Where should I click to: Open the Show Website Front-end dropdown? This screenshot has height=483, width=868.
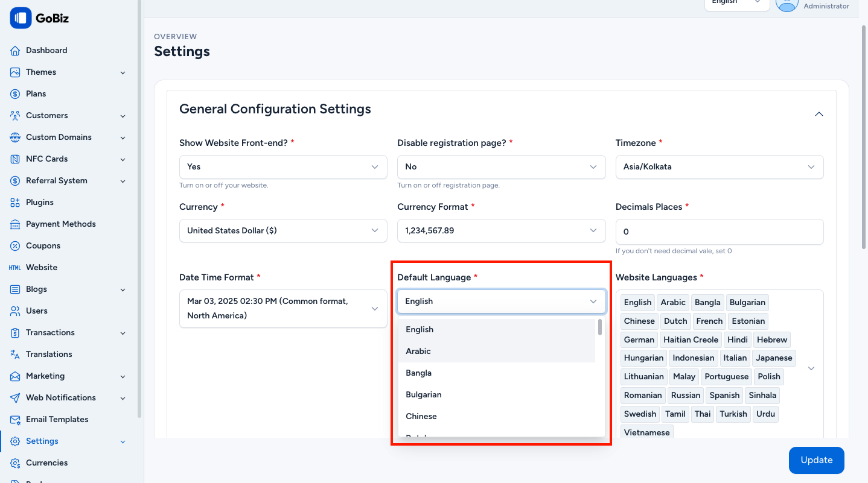[282, 167]
